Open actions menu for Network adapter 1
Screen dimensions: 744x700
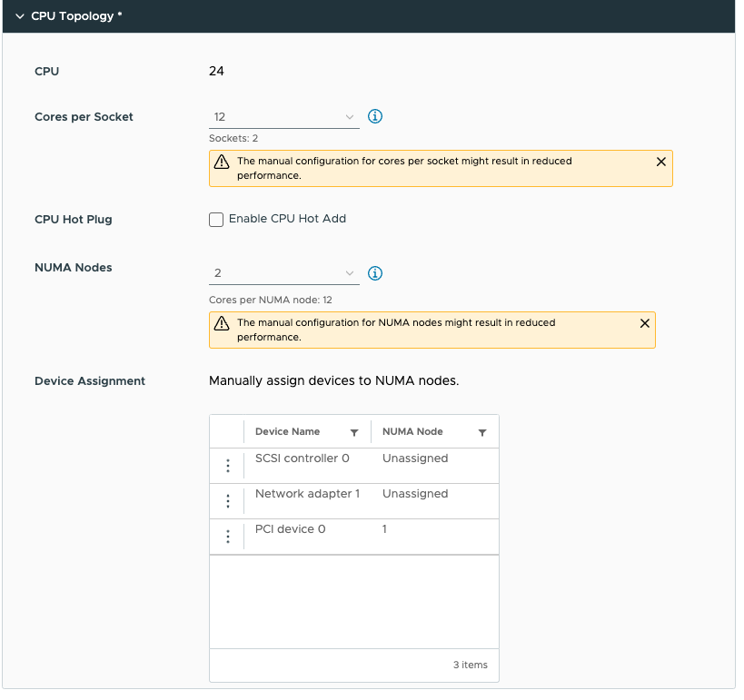(227, 501)
